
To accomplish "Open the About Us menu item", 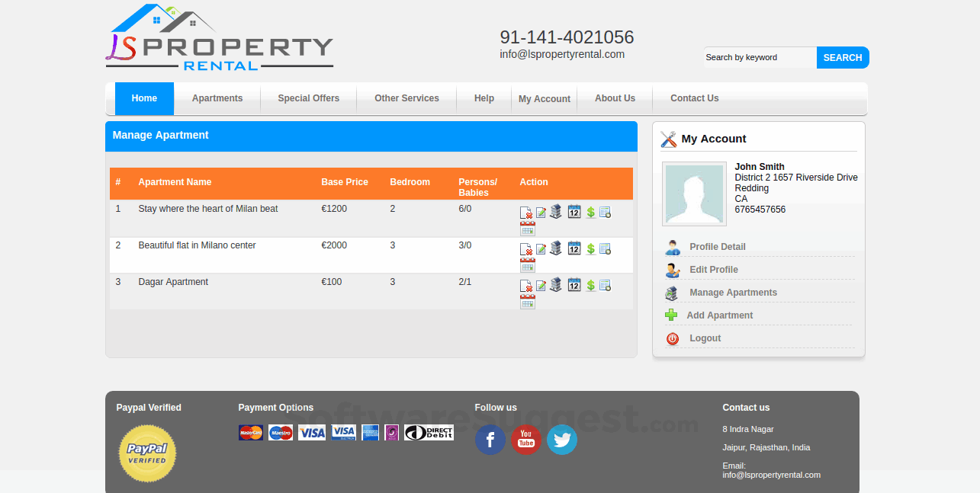I will [x=615, y=98].
